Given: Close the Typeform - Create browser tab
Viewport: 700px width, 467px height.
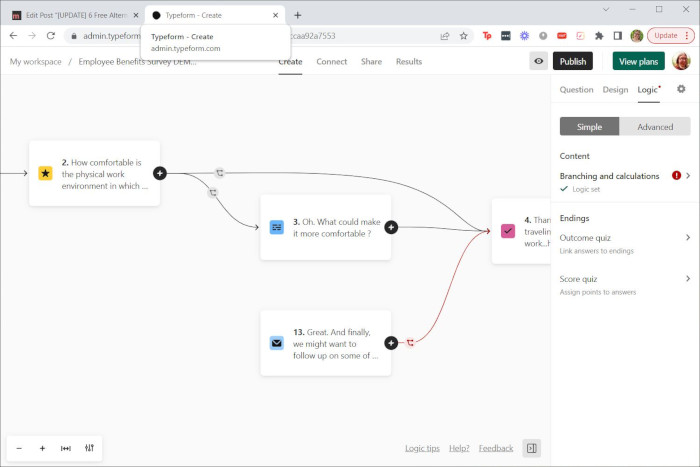Looking at the screenshot, I should (275, 15).
